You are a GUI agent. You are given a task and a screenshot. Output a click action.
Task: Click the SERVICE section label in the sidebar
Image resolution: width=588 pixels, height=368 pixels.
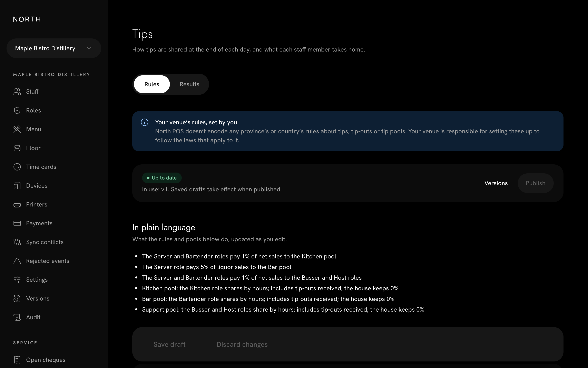(25, 343)
